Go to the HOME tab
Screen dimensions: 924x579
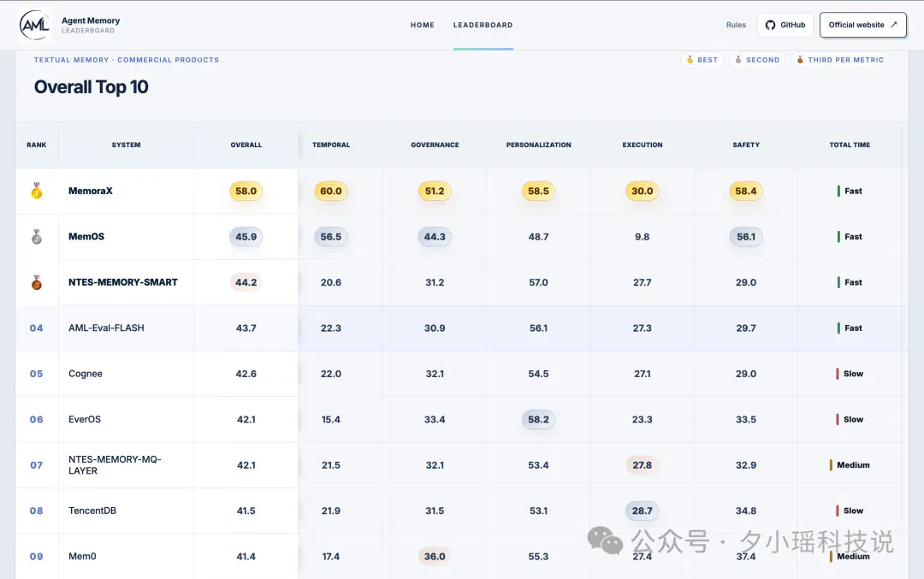point(423,25)
